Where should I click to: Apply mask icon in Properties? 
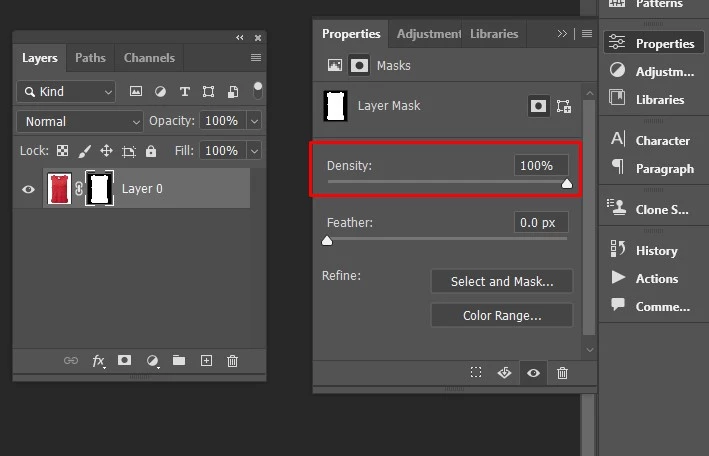point(504,373)
